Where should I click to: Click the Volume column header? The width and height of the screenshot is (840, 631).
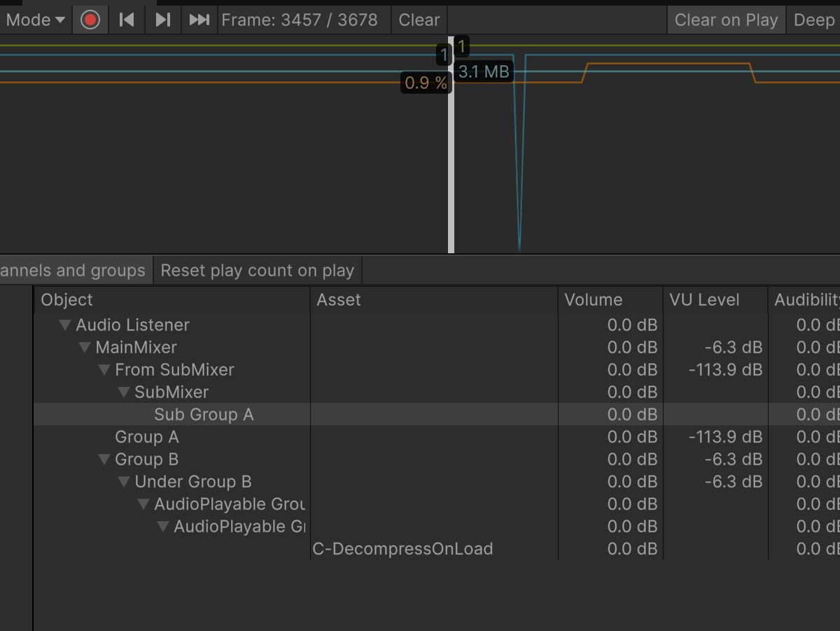click(x=594, y=300)
